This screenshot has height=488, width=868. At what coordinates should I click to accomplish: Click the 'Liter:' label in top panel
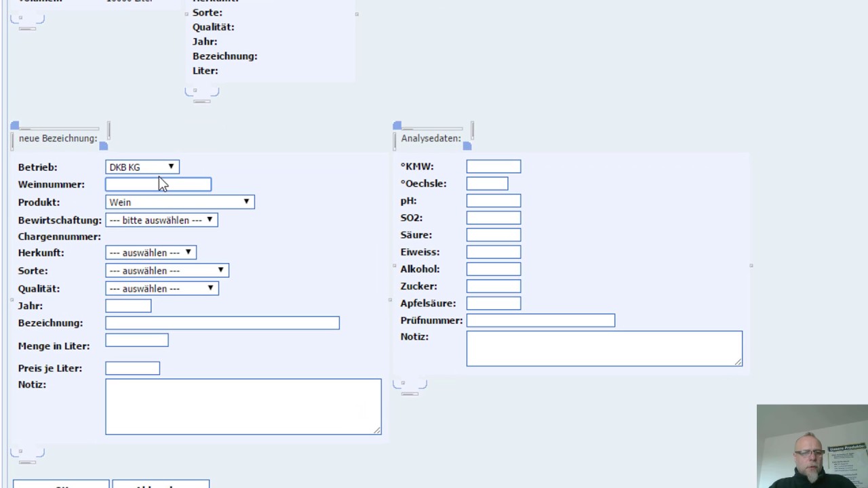(x=205, y=70)
